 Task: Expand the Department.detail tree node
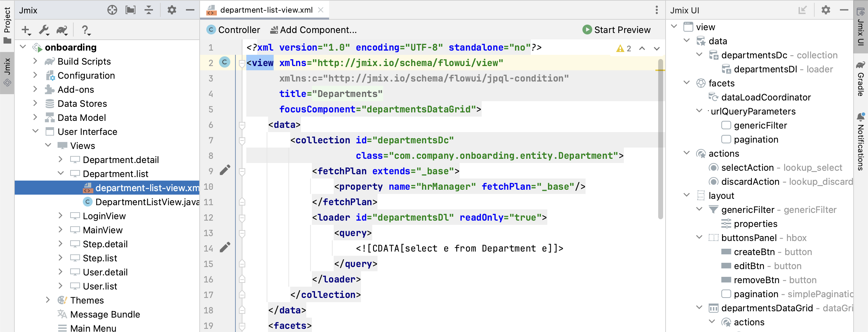pos(60,160)
